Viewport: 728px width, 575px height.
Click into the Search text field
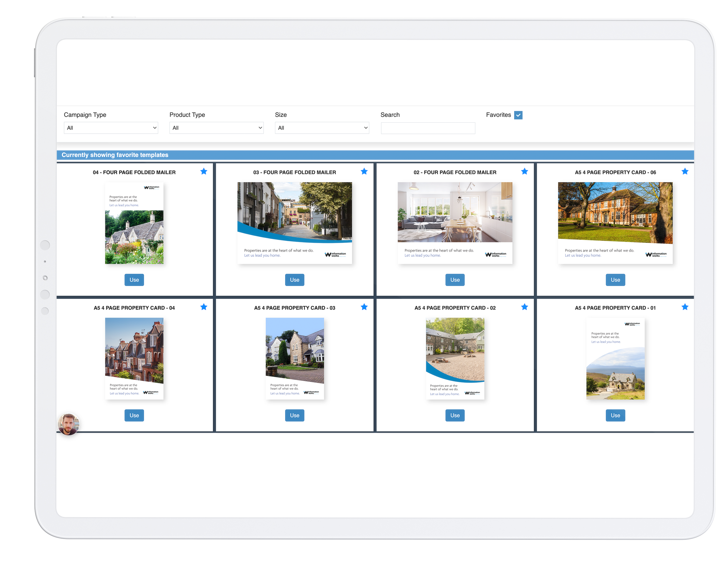click(x=428, y=128)
